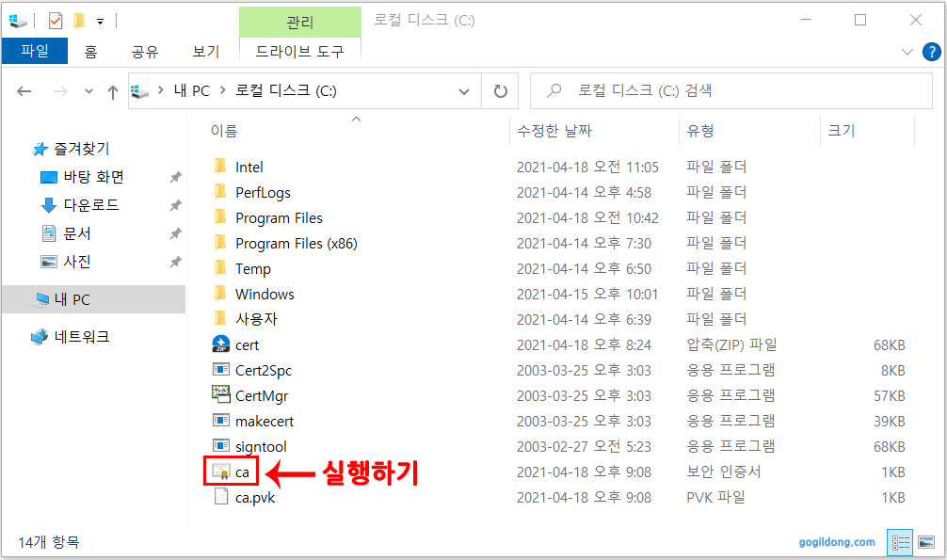Select the Windows folder icon
Viewport: 947px width, 560px height.
220,293
